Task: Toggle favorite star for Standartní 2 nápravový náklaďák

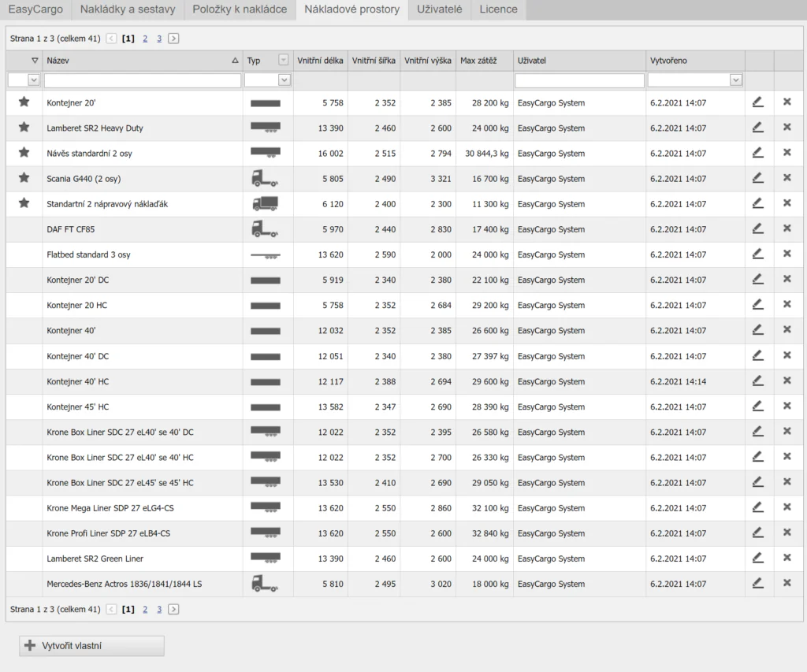Action: (24, 202)
